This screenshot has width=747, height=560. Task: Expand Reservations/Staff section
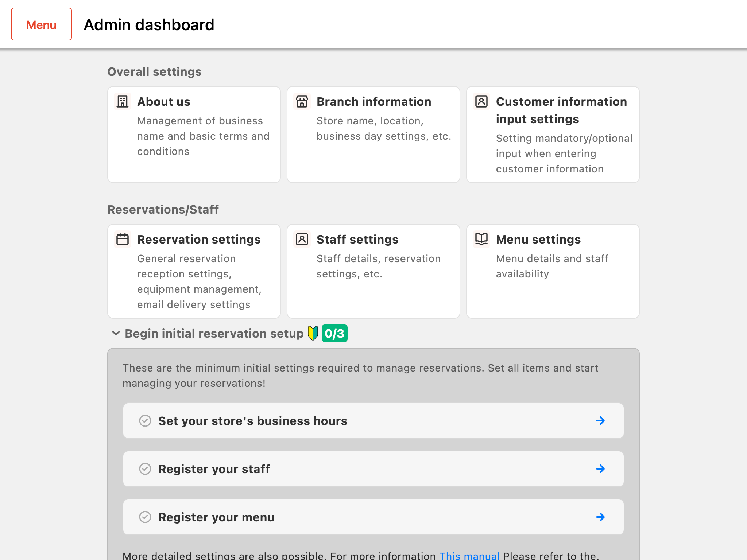pyautogui.click(x=163, y=209)
